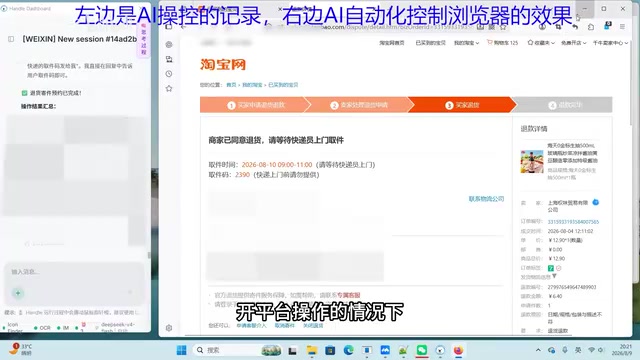This screenshot has height=360, width=640.
Task: Open the product thumbnail in refund details
Action: click(532, 161)
